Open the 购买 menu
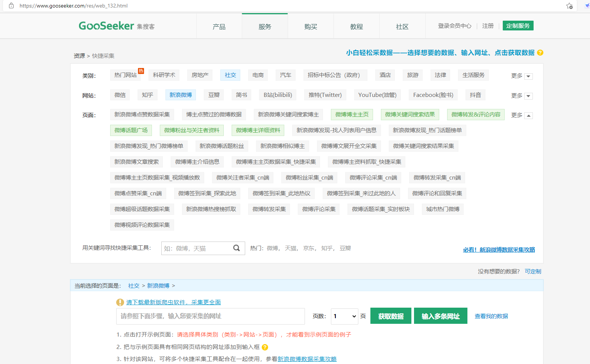The image size is (590, 364). tap(311, 26)
